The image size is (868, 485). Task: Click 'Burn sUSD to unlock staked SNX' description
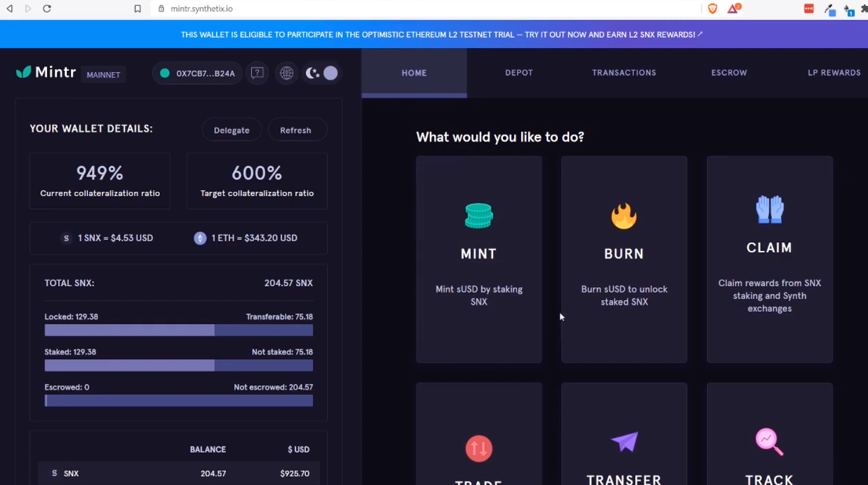tap(624, 296)
